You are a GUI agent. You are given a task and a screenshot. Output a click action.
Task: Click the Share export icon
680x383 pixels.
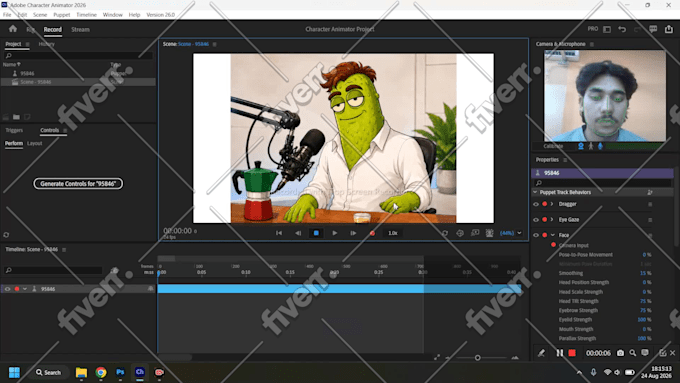click(x=669, y=29)
